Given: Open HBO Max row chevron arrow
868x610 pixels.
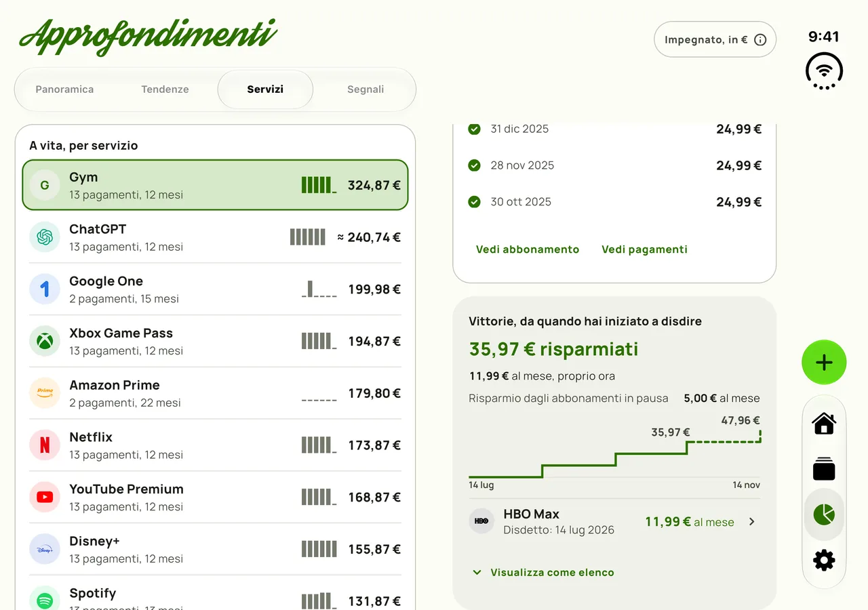Looking at the screenshot, I should (751, 522).
